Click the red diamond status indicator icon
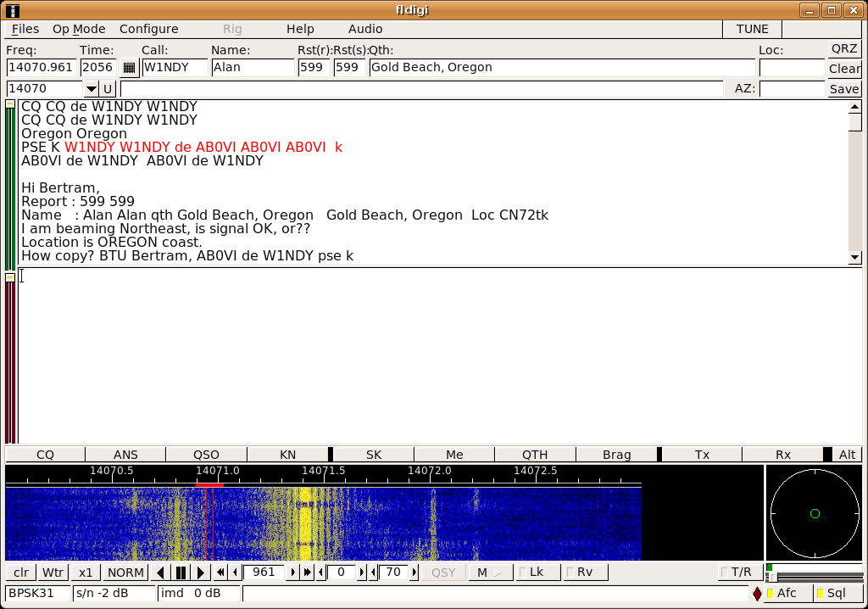868x609 pixels. [x=757, y=594]
